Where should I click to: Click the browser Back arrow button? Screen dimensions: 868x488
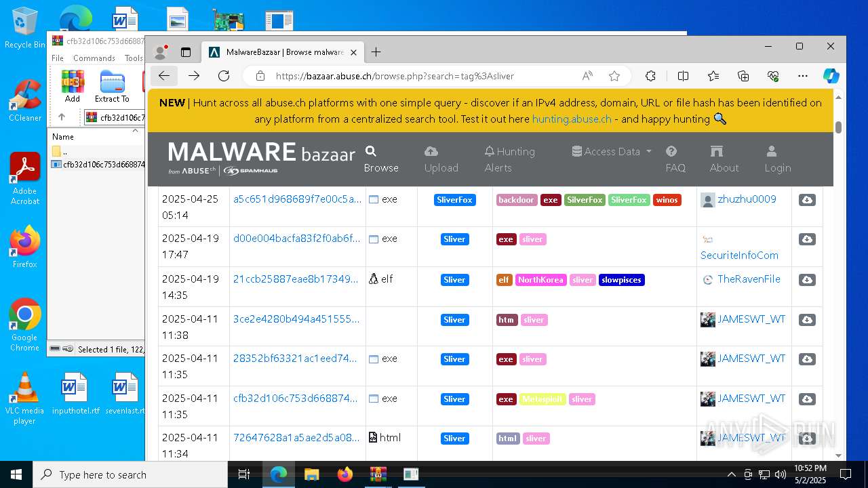click(x=164, y=76)
